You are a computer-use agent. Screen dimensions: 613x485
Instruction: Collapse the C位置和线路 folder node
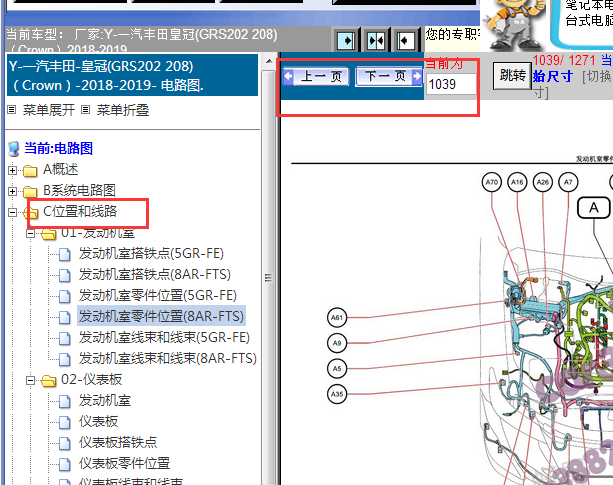coord(13,212)
